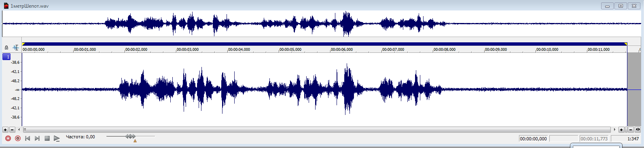Zoom out time with the bottom-right minus

pyautogui.click(x=631, y=130)
